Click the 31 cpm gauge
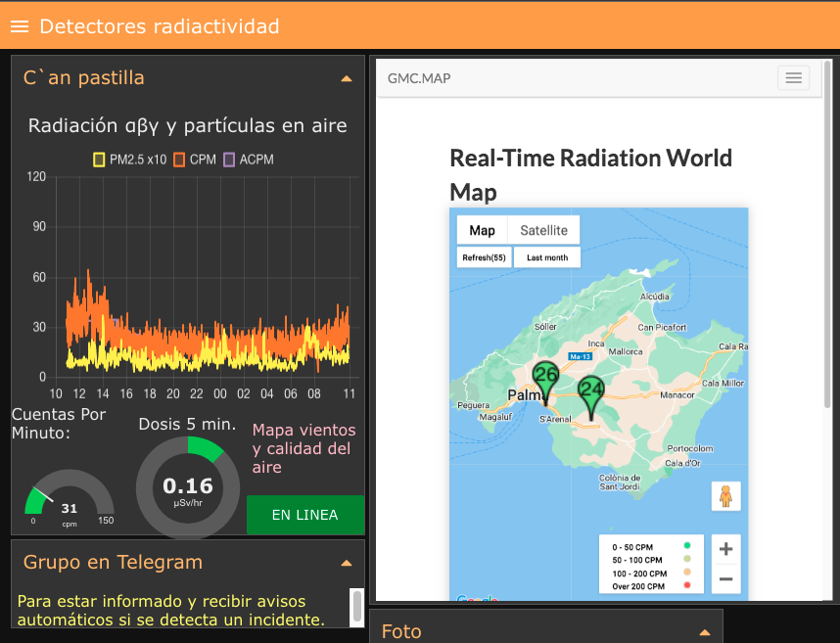Image resolution: width=840 pixels, height=643 pixels. [x=70, y=498]
